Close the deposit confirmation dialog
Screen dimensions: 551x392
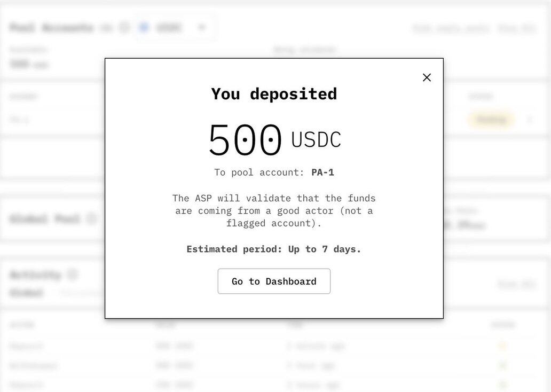pyautogui.click(x=427, y=77)
